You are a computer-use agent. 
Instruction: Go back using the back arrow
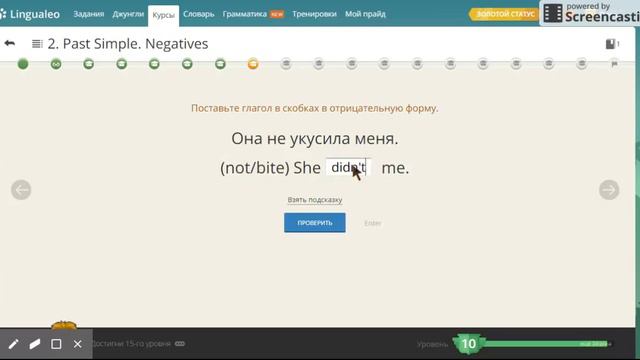(10, 43)
